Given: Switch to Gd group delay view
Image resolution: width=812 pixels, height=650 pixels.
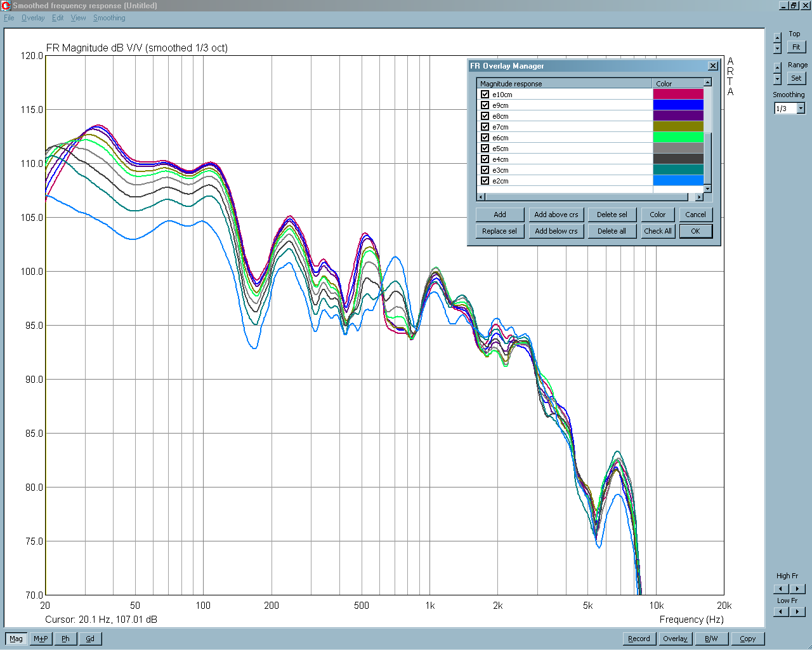Looking at the screenshot, I should pos(90,639).
